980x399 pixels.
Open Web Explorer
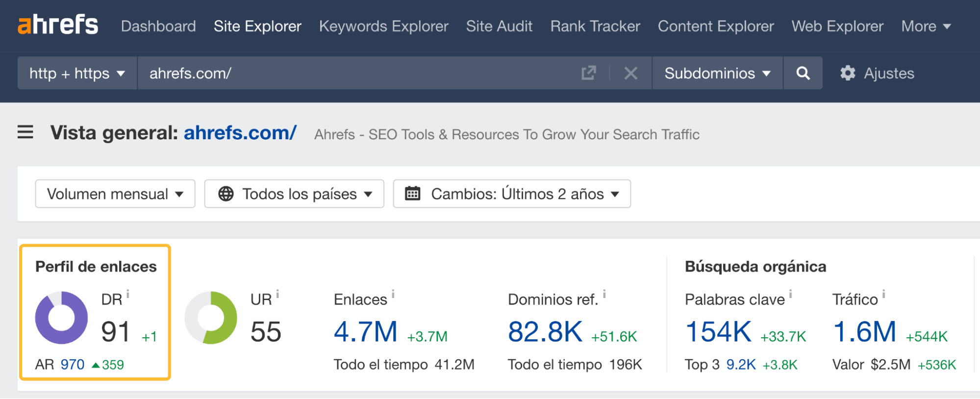837,26
